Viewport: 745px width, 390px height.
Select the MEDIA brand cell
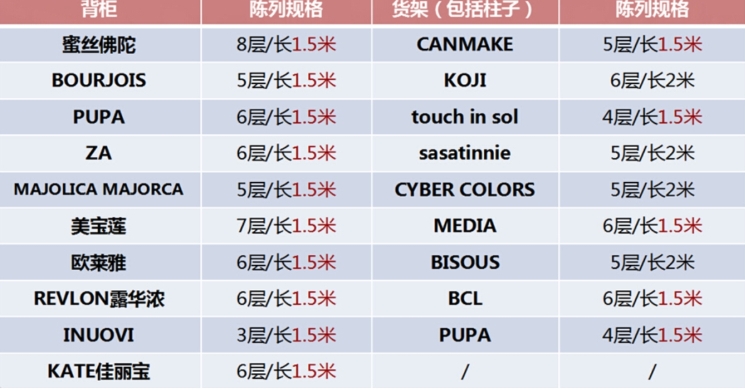coord(465,226)
